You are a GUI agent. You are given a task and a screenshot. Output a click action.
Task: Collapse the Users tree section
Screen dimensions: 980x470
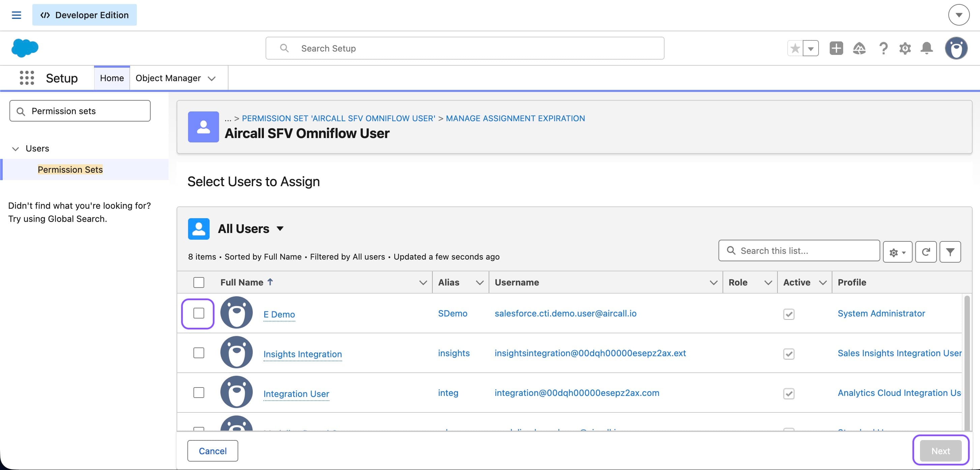[16, 148]
